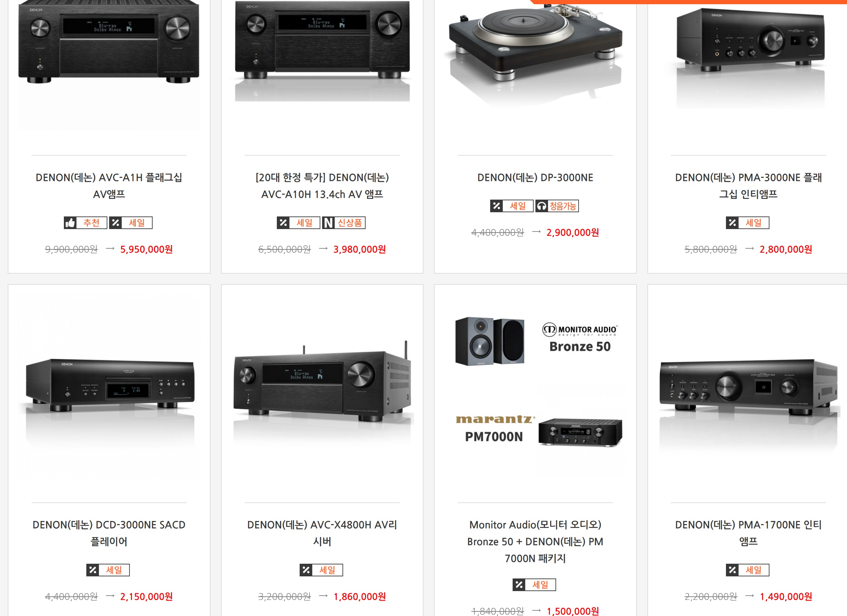
Task: Open the DENON AVC-A1H 플래그십 AV앰프 title link
Action: (x=109, y=186)
